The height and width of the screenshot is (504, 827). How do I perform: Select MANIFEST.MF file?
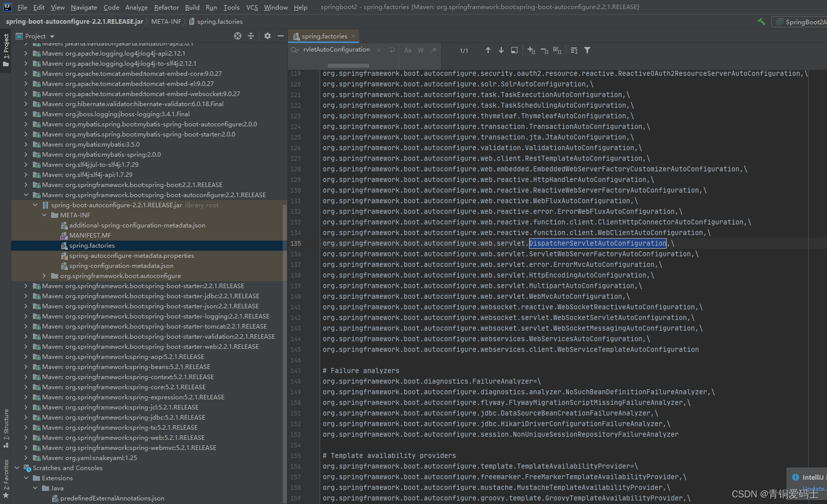tap(90, 235)
